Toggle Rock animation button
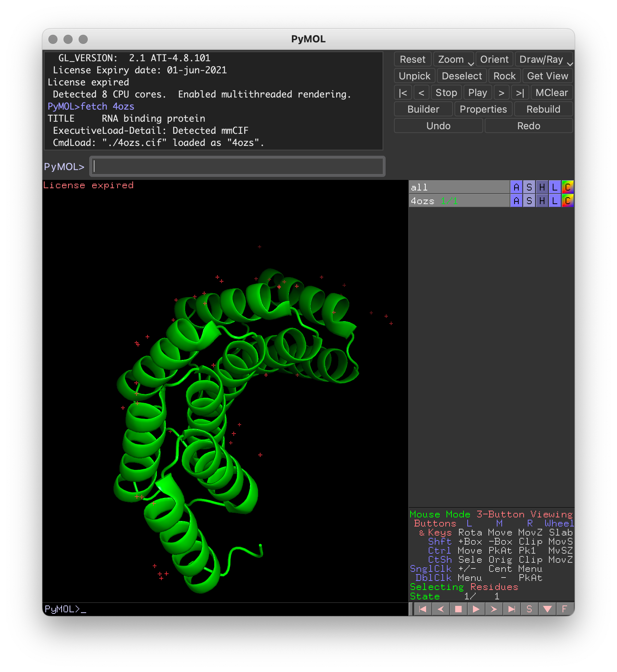Image resolution: width=617 pixels, height=672 pixels. coord(504,76)
